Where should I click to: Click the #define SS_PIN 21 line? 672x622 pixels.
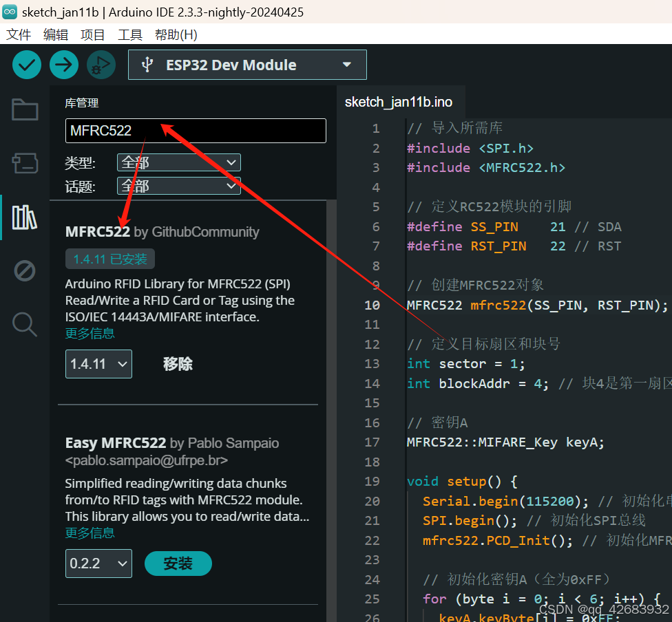(x=514, y=226)
